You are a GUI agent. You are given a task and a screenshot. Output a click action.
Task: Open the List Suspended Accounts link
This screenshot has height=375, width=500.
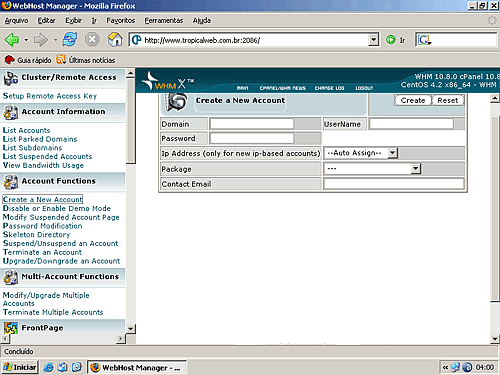47,156
